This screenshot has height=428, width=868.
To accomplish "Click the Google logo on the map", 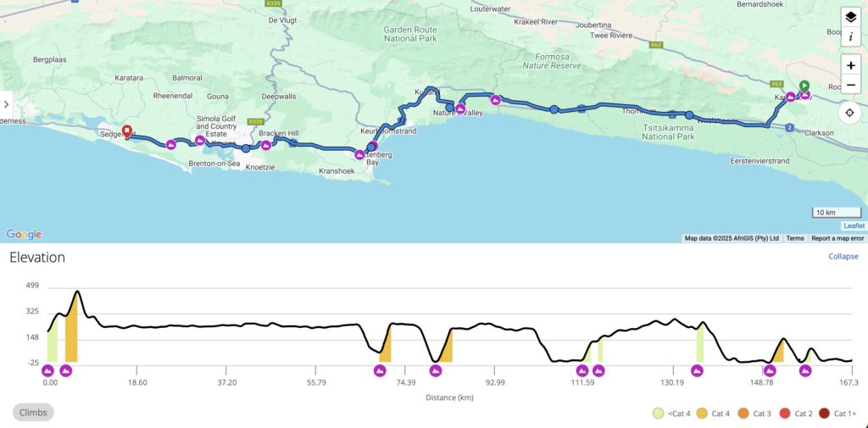I will [x=23, y=234].
